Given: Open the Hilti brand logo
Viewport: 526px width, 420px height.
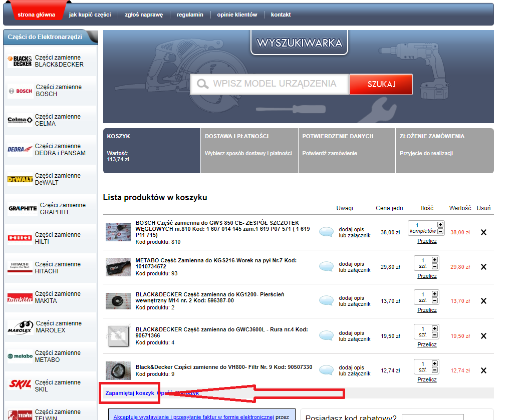Looking at the screenshot, I should pos(20,238).
